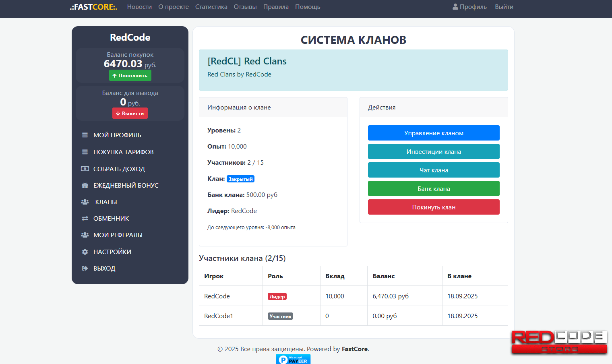Open the Чат клана button

click(x=434, y=170)
